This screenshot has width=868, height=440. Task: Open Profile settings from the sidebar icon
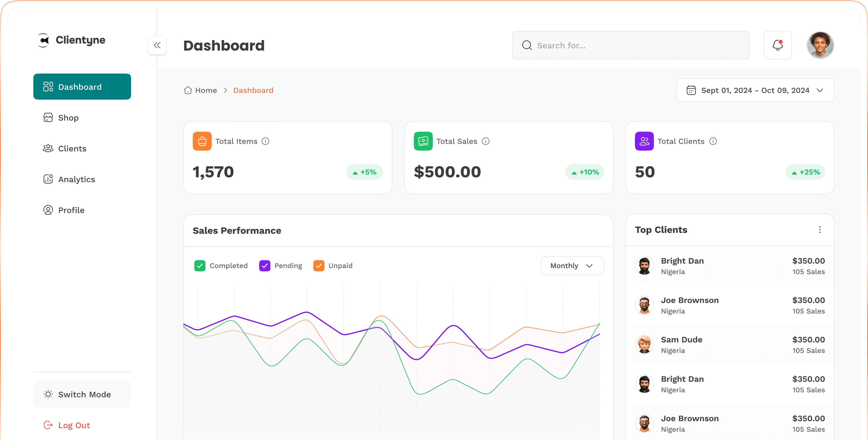[48, 209]
